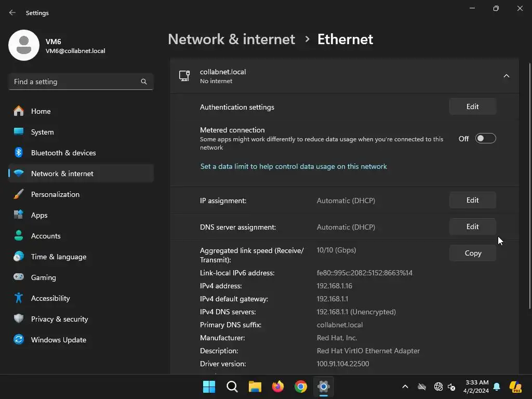Screen dimensions: 532x399
Task: Select Personalization in the sidebar
Action: pos(55,194)
